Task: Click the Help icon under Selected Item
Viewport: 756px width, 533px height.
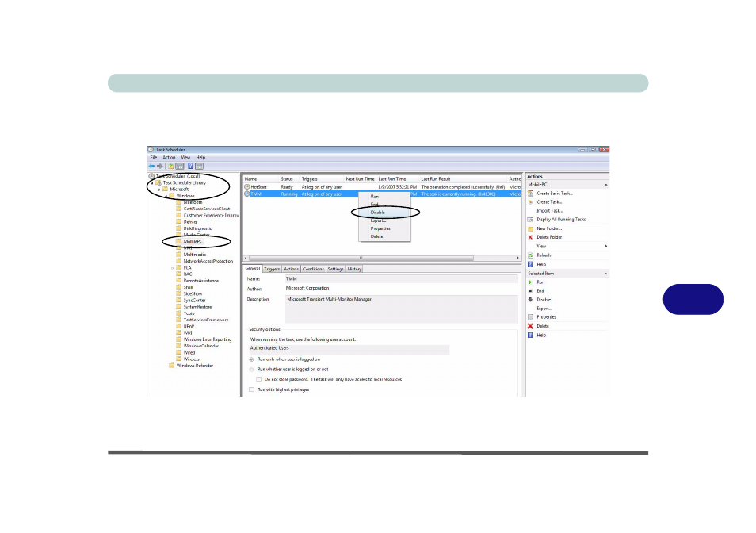Action: point(530,336)
